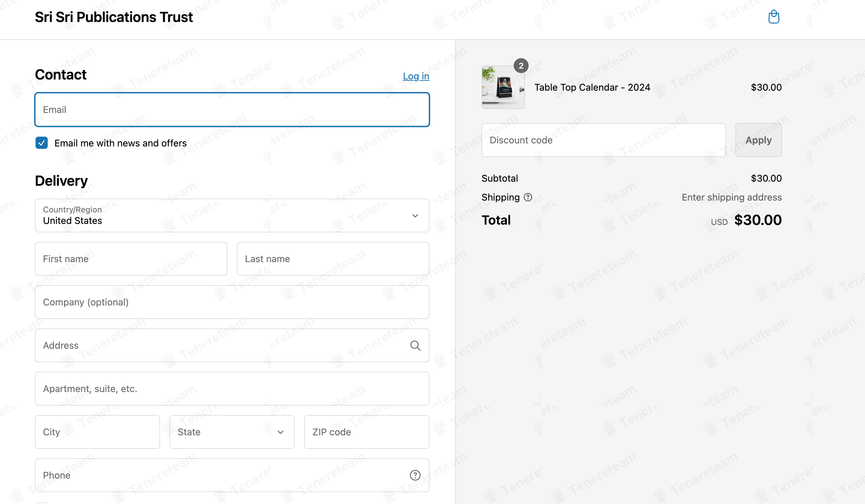The height and width of the screenshot is (504, 865).
Task: Click the Shipping info question mark icon
Action: 528,197
